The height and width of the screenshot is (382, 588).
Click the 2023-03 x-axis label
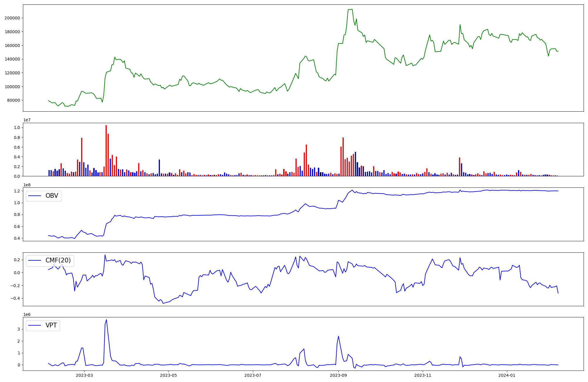tap(84, 375)
